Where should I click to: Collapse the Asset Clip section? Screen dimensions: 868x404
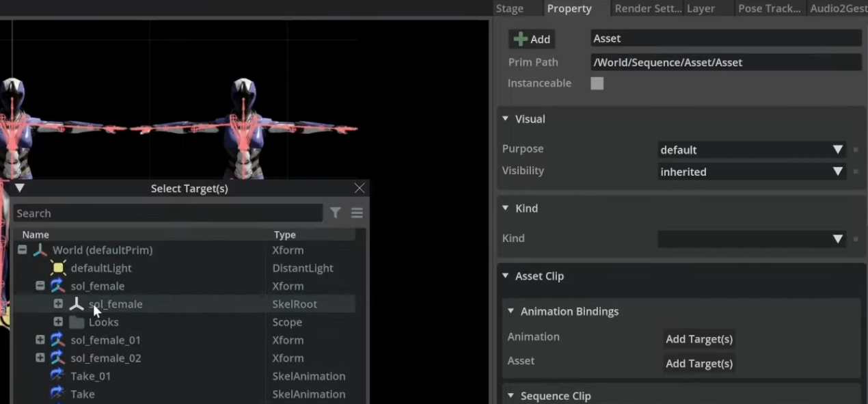pyautogui.click(x=505, y=275)
